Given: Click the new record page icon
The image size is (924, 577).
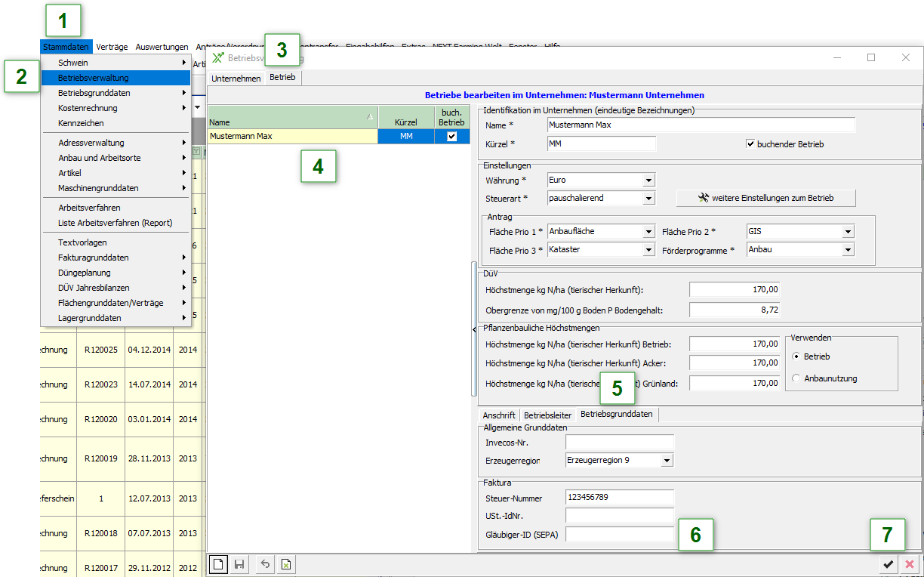Looking at the screenshot, I should pos(217,564).
